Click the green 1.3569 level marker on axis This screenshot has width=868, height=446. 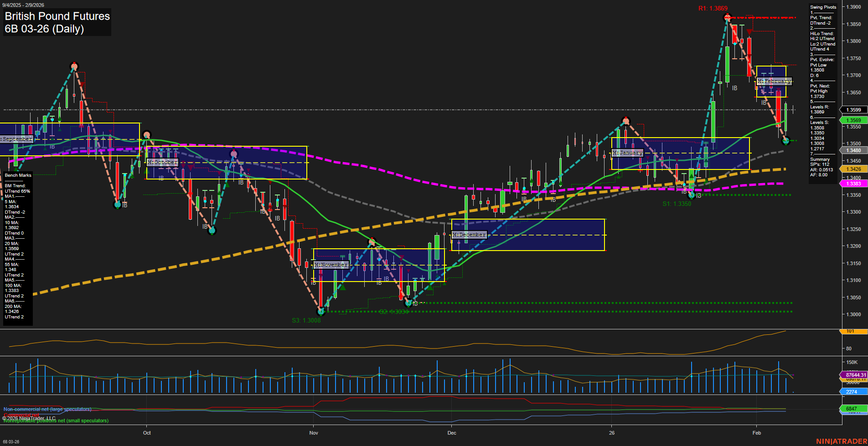click(854, 120)
